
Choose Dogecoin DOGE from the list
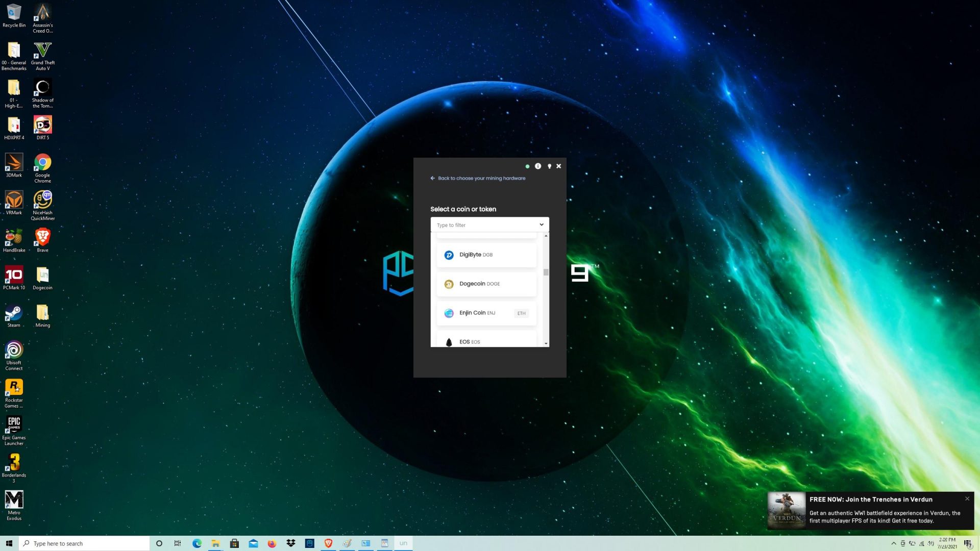tap(486, 284)
